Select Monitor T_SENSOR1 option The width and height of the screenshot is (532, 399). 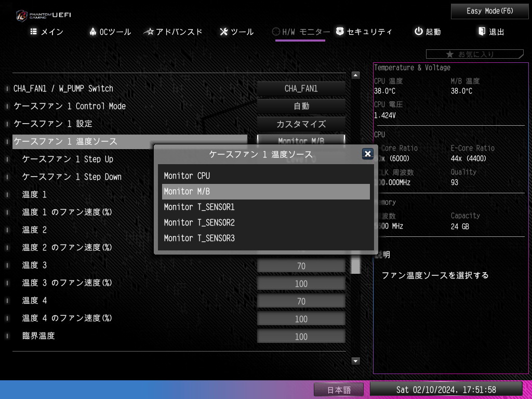(x=265, y=207)
